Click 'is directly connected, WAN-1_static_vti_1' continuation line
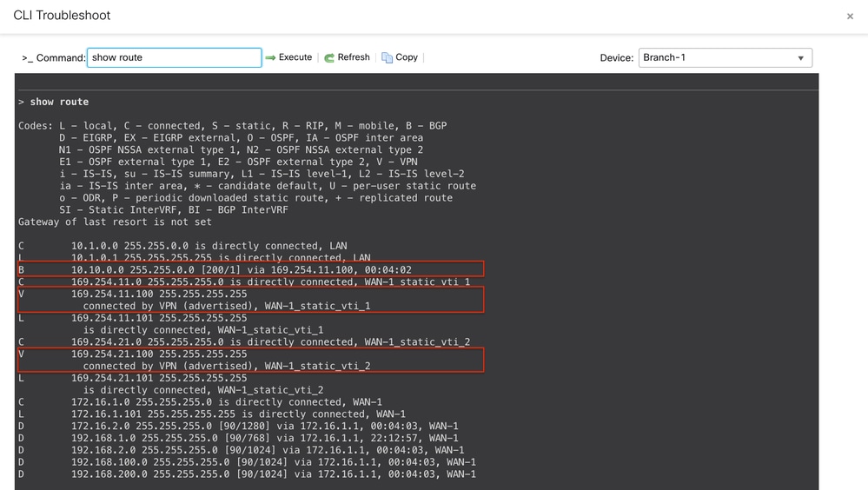This screenshot has height=490, width=868. pyautogui.click(x=203, y=330)
